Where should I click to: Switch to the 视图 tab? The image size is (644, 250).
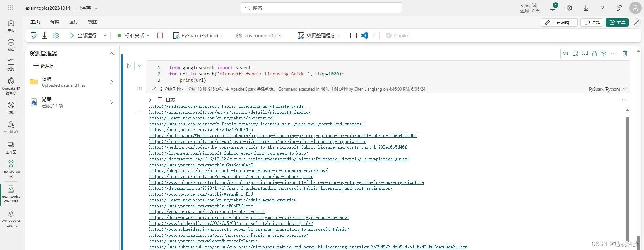(x=93, y=22)
